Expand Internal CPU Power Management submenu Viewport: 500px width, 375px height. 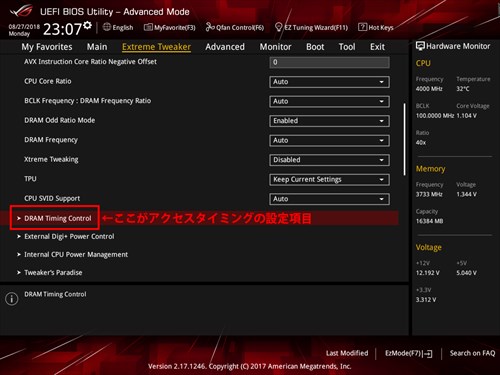[72, 254]
